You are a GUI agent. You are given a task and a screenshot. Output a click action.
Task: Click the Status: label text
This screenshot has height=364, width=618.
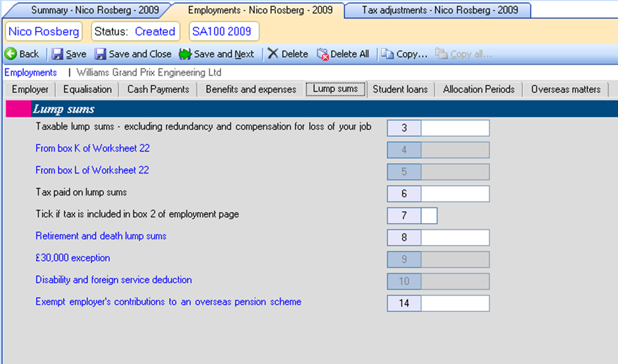click(111, 32)
